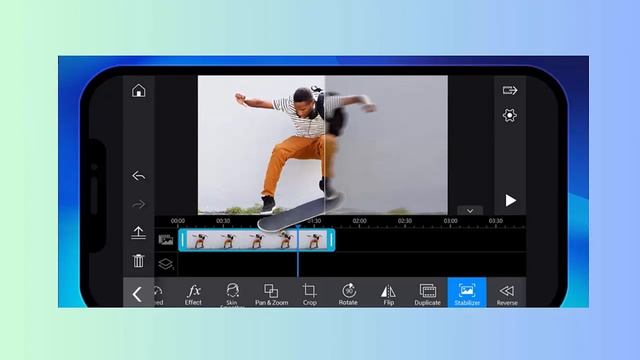Play the video preview
The image size is (640, 360).
click(x=510, y=200)
